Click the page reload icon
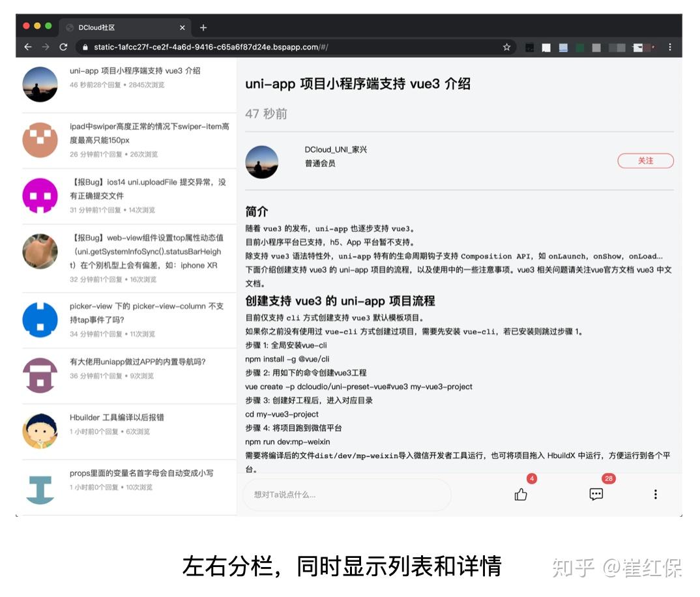The image size is (700, 597). [x=63, y=47]
